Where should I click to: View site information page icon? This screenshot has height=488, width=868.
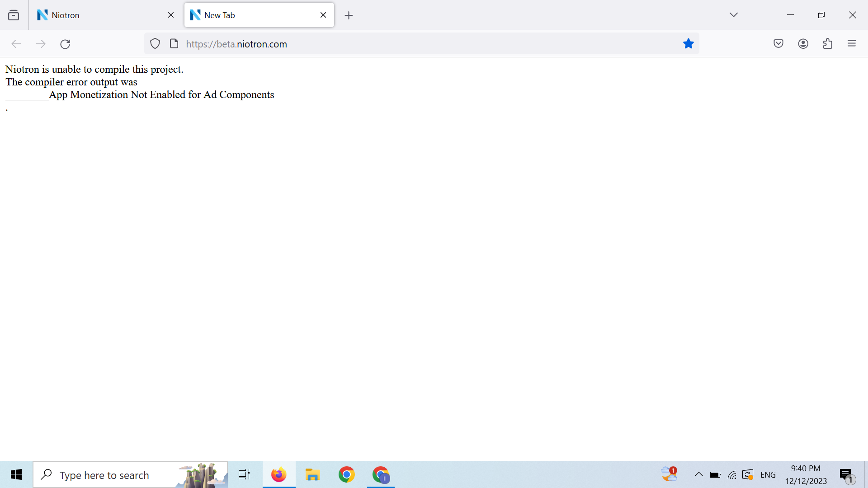click(x=174, y=44)
